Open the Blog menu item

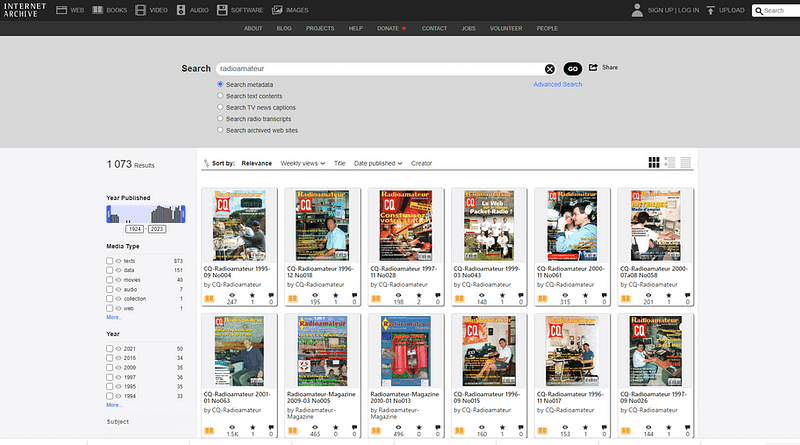(285, 29)
